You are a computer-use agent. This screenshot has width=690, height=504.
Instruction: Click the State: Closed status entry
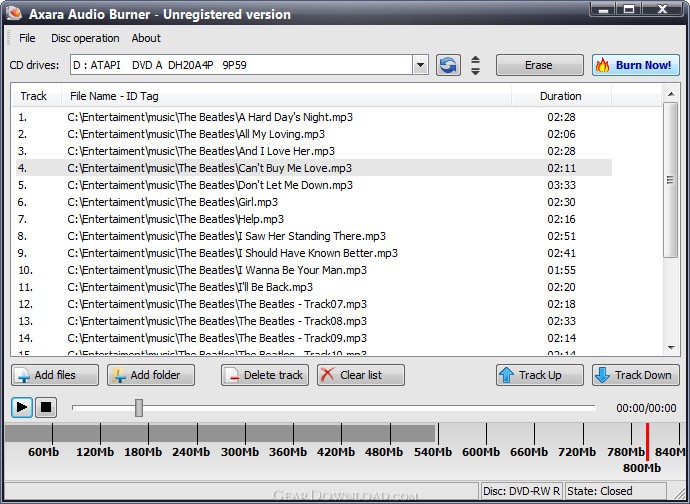click(615, 491)
